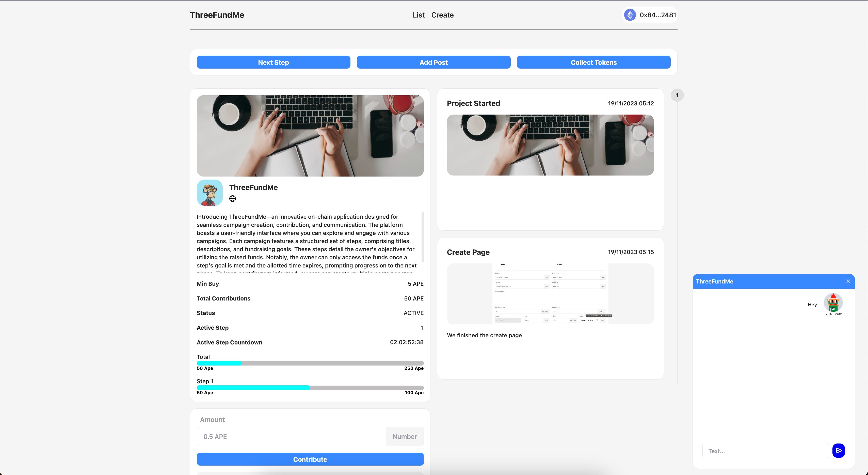Image resolution: width=868 pixels, height=475 pixels.
Task: Open the Create Page post screenshot
Action: (x=550, y=294)
